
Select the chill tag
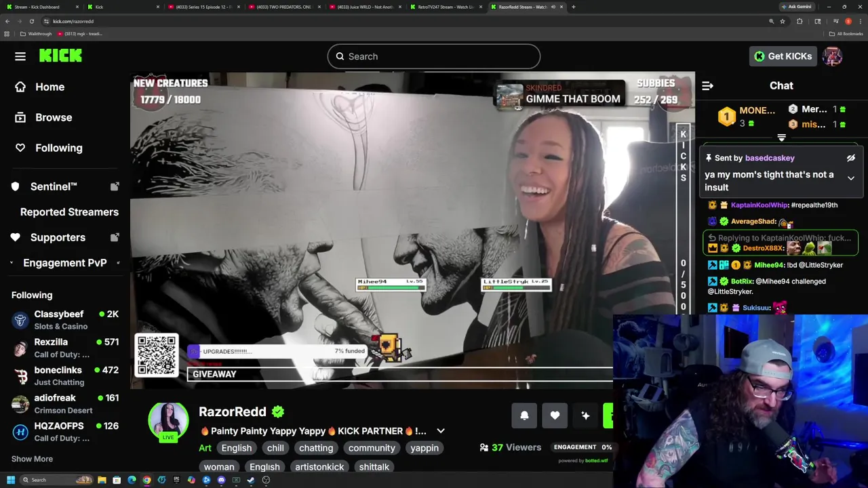point(275,448)
